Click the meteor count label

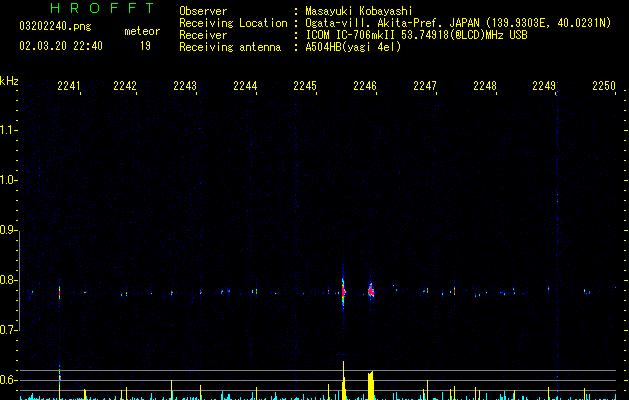[x=142, y=31]
